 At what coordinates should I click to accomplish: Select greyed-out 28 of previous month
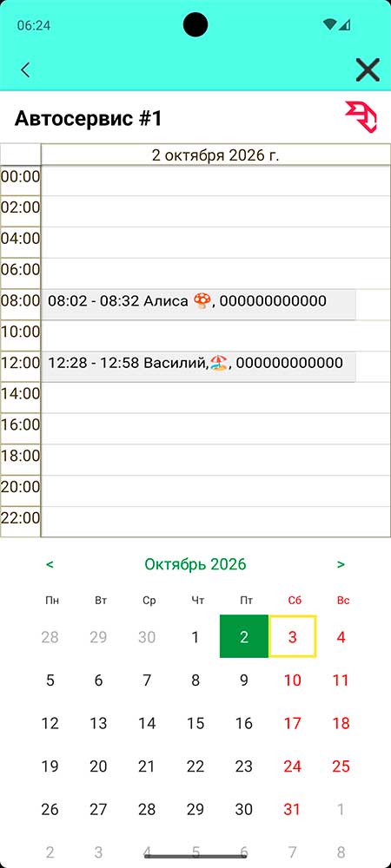[50, 637]
